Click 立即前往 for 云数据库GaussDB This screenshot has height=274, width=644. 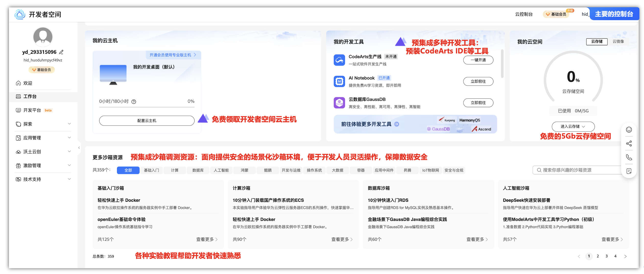[x=478, y=103]
